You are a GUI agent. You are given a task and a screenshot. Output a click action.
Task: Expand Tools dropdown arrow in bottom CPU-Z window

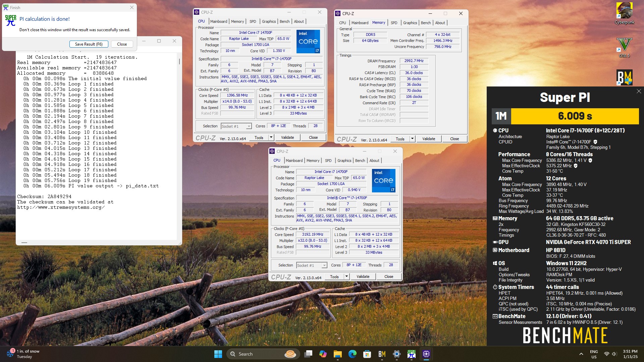click(x=346, y=277)
